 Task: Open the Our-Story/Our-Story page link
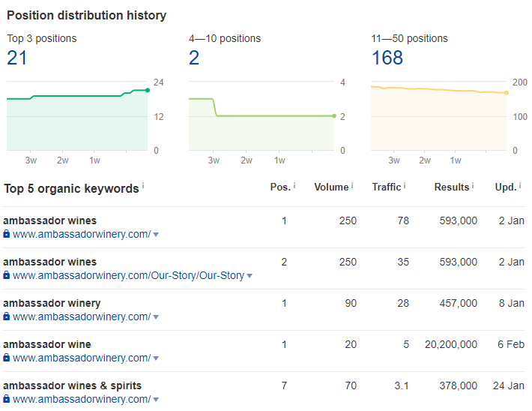(128, 275)
